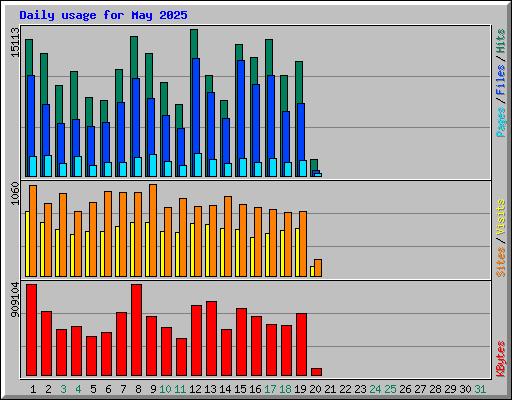Click the yellow Visits bar for day 16
This screenshot has width=512, height=400.
pos(252,257)
